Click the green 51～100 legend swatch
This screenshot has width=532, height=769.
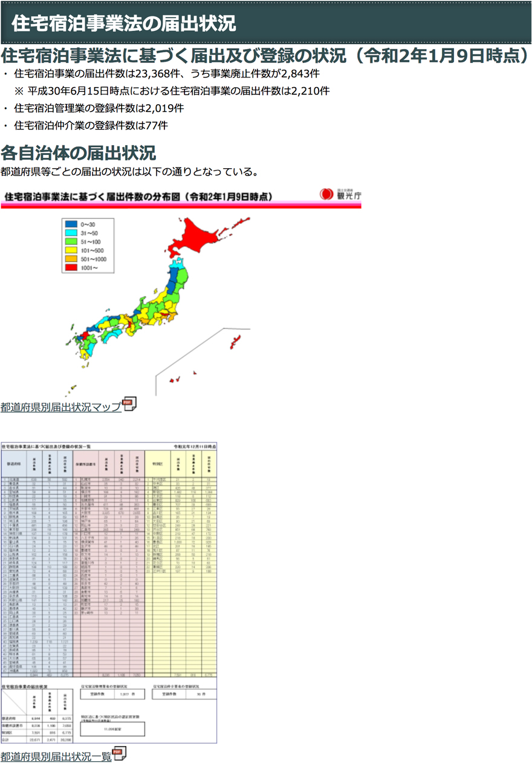pyautogui.click(x=71, y=241)
